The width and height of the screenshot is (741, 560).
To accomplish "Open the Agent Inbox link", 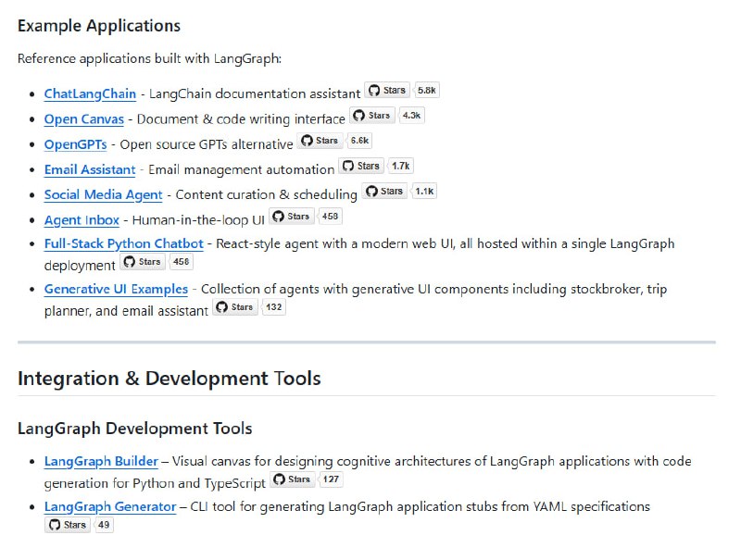I will point(82,220).
